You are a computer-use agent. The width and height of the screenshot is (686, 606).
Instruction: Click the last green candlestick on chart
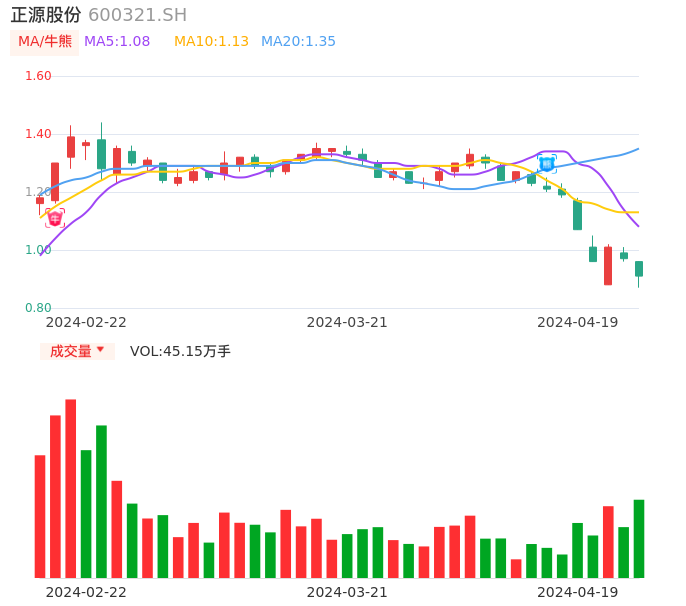tap(638, 269)
